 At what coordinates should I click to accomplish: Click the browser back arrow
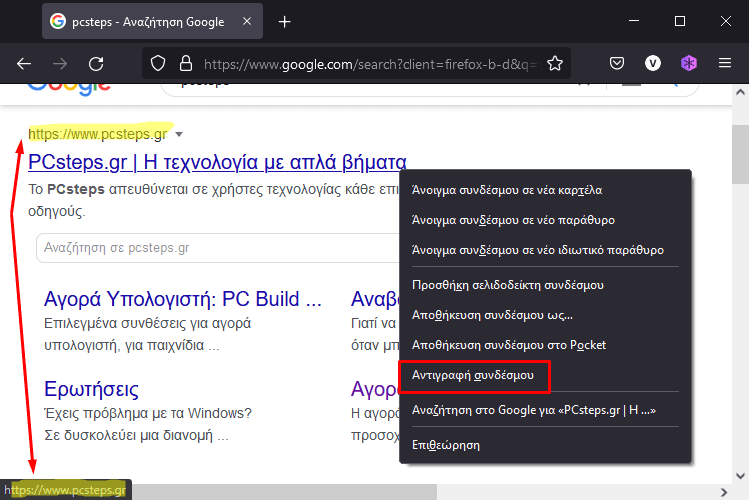click(24, 63)
